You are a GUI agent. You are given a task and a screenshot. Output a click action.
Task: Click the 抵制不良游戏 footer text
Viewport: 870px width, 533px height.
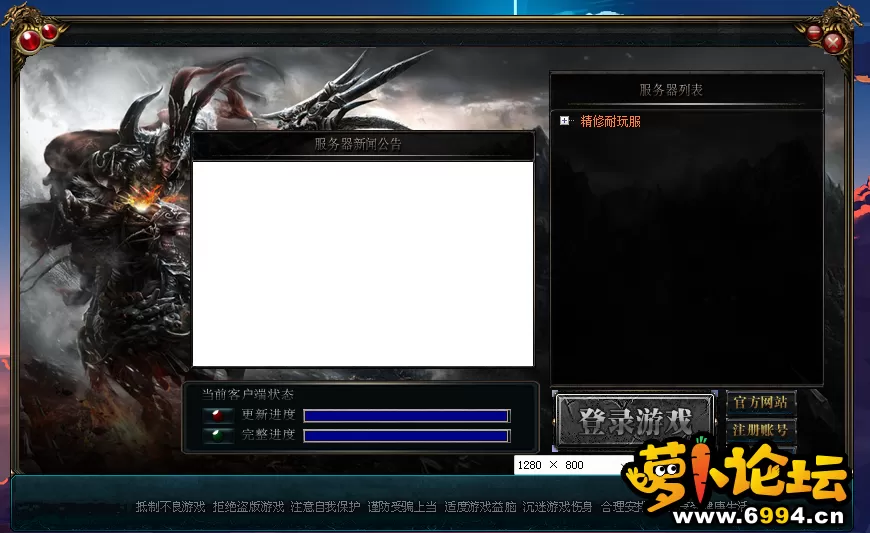pos(170,506)
